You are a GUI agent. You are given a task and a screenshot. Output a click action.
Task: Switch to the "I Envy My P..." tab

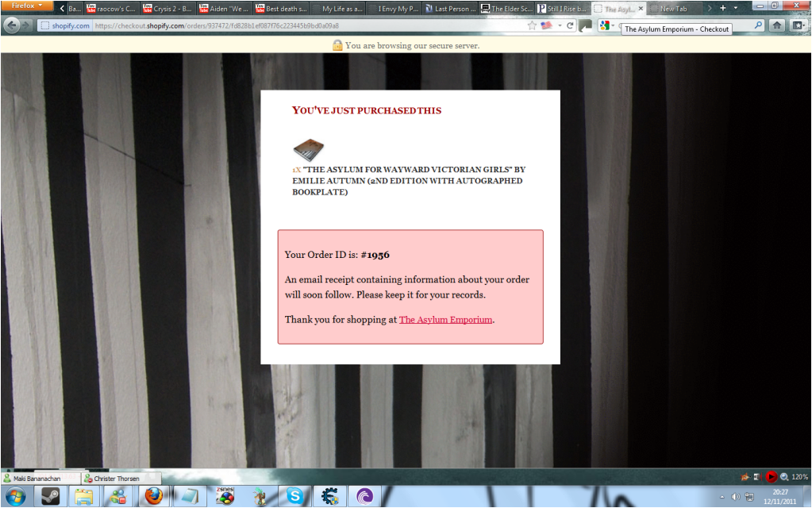[394, 8]
